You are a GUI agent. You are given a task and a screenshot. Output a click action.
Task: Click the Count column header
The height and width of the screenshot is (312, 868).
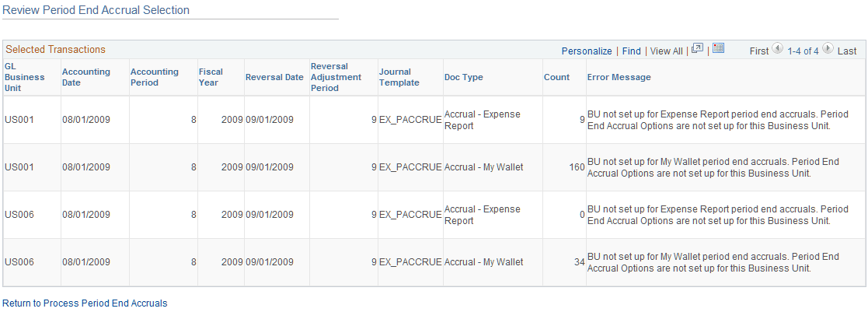(556, 77)
